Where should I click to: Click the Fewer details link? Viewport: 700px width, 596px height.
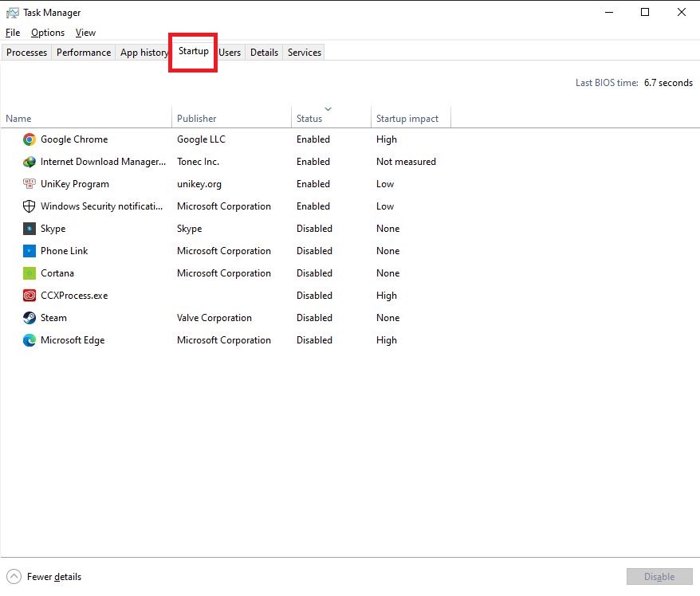(x=54, y=577)
